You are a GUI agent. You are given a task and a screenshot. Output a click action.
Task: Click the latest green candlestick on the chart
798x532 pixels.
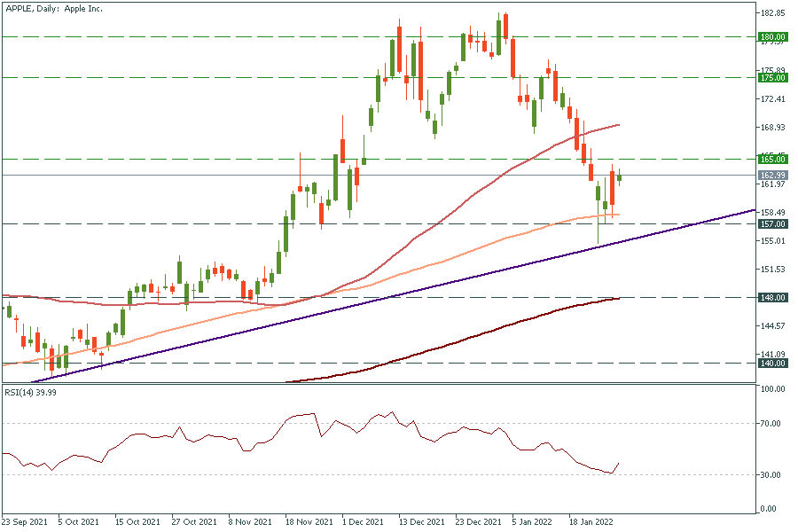tap(620, 177)
